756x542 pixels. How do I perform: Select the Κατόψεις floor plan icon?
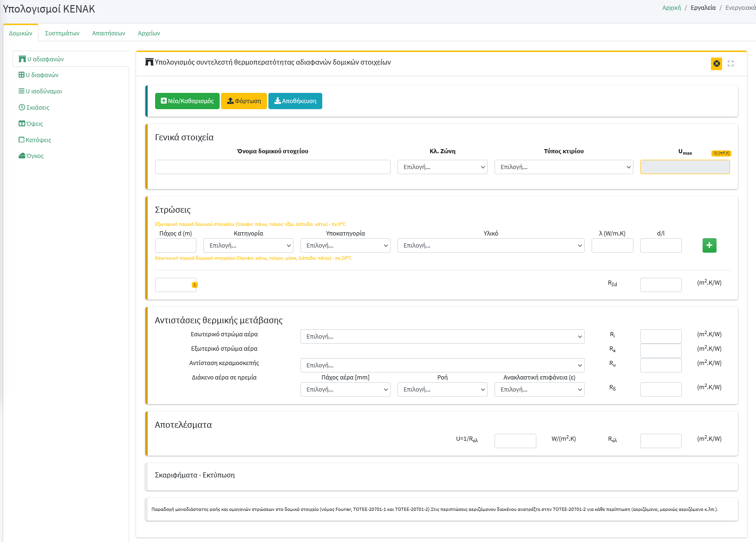21,140
